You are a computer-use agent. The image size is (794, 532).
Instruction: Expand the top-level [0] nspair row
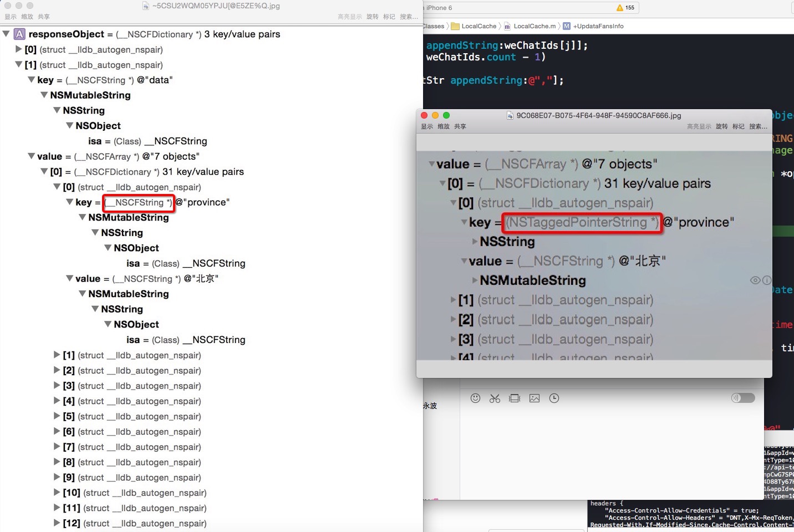pos(18,49)
